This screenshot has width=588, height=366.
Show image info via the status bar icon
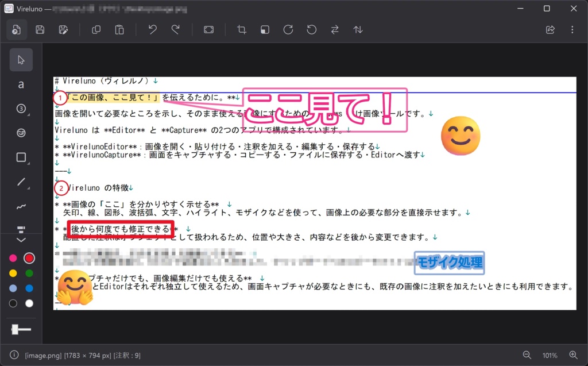[14, 355]
